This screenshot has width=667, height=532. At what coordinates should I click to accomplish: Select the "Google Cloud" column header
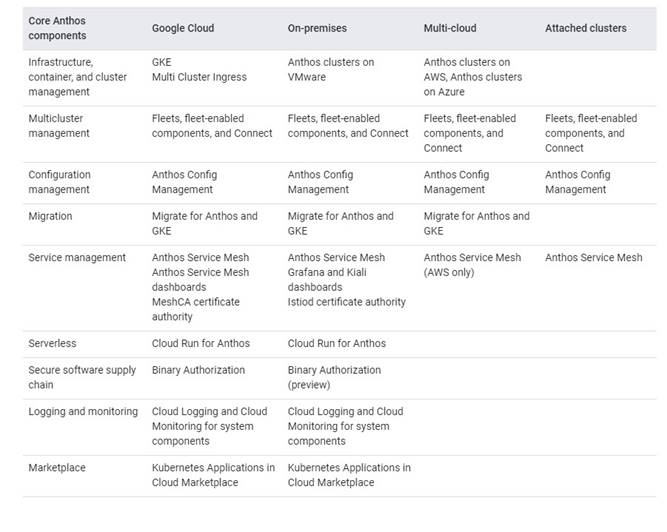[183, 28]
